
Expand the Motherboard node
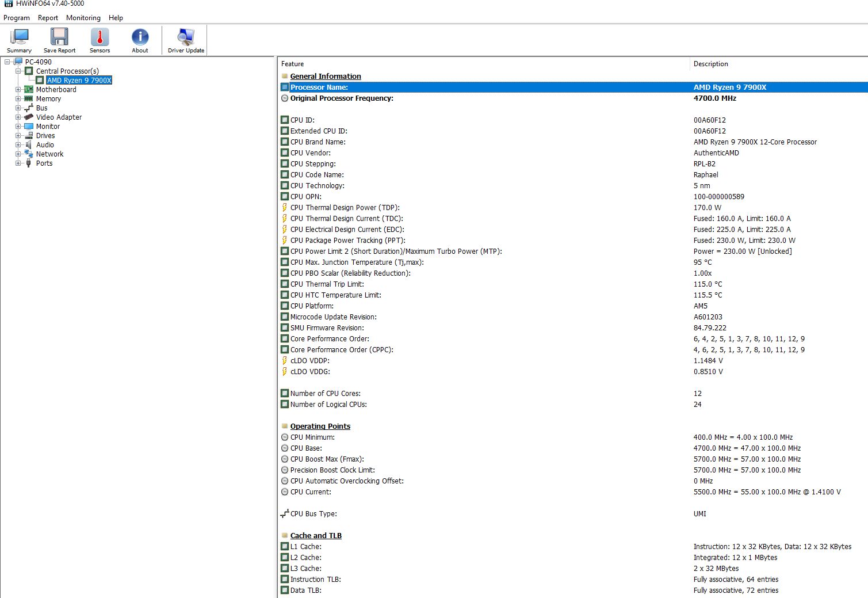point(18,89)
